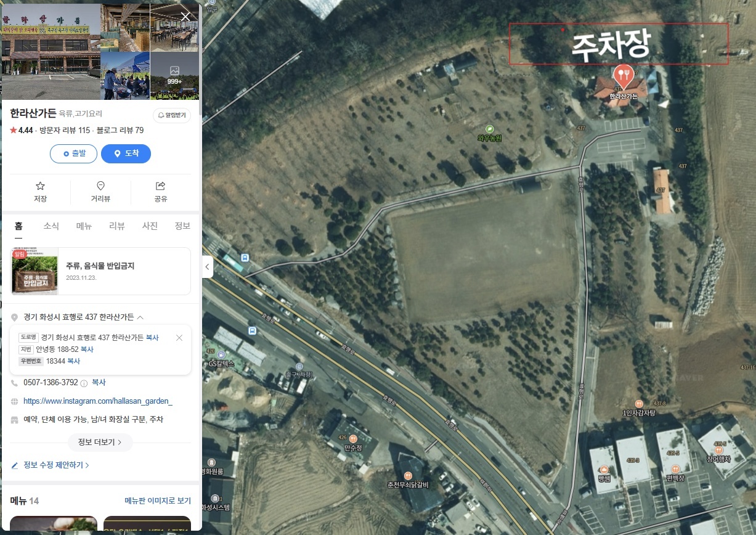Image resolution: width=756 pixels, height=535 pixels.
Task: Expand 정보 더보기 section
Action: tap(100, 442)
